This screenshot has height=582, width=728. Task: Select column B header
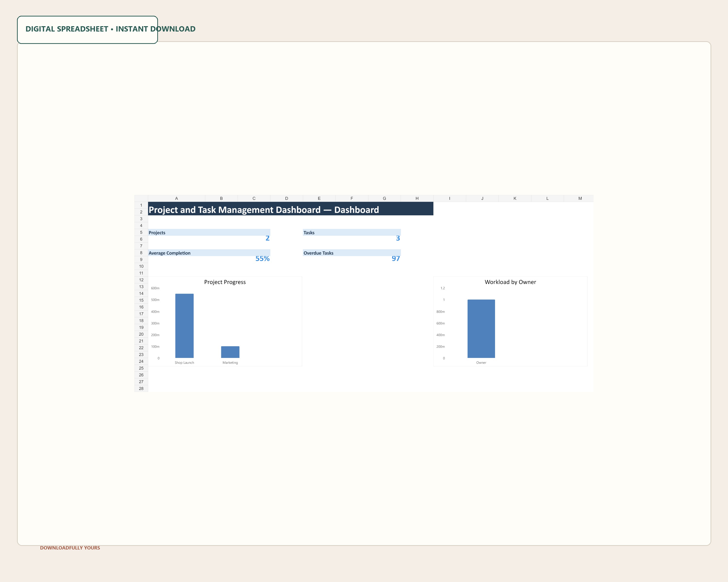point(221,198)
